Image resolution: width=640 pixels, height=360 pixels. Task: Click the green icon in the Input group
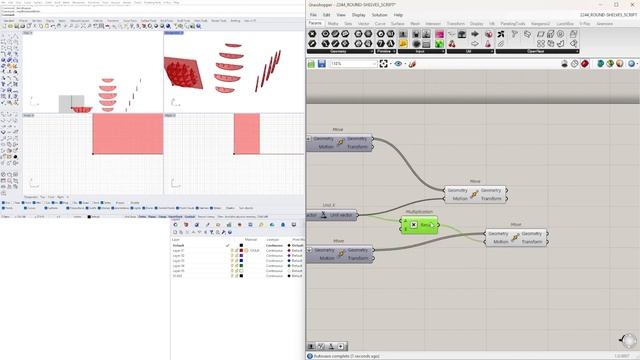click(x=439, y=43)
